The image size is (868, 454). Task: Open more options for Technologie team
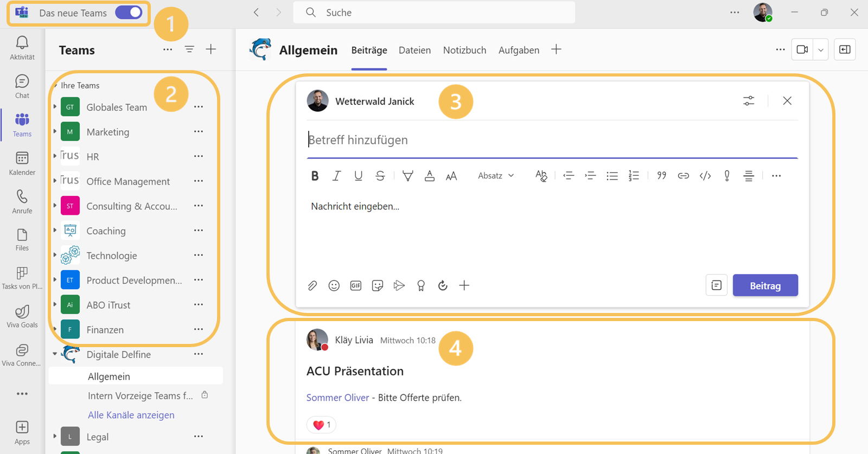199,255
